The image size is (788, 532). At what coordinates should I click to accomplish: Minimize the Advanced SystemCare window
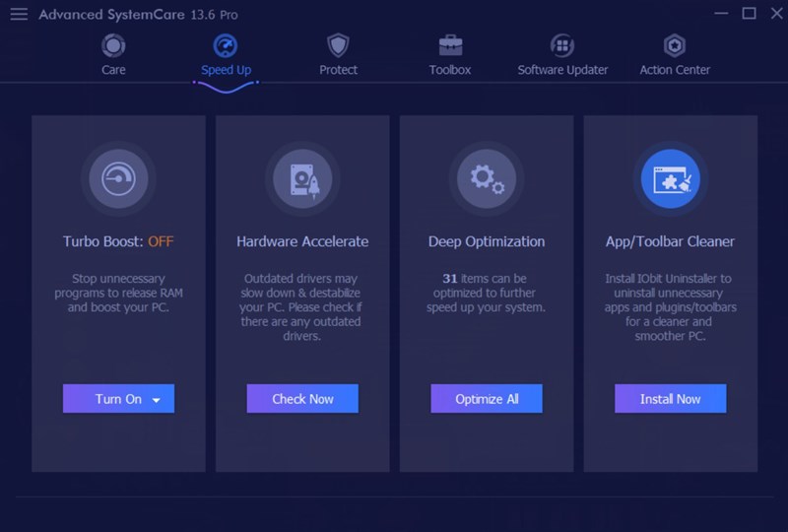pos(721,14)
